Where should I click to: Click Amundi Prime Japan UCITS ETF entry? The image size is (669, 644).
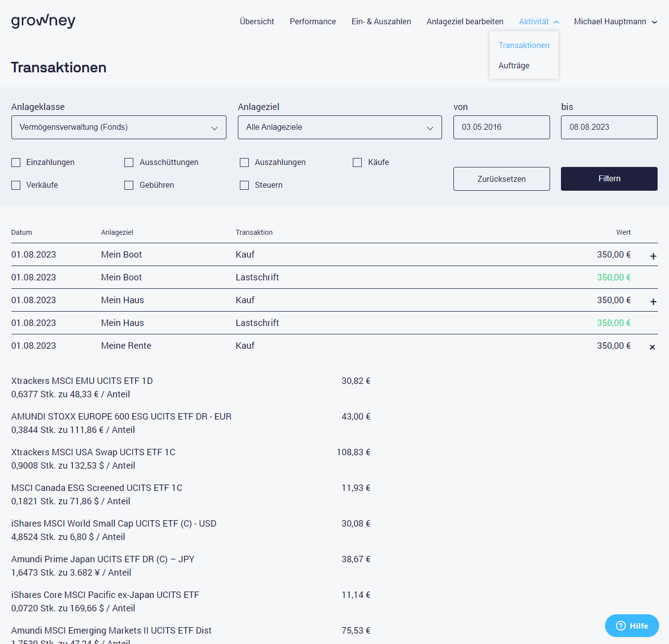click(103, 559)
